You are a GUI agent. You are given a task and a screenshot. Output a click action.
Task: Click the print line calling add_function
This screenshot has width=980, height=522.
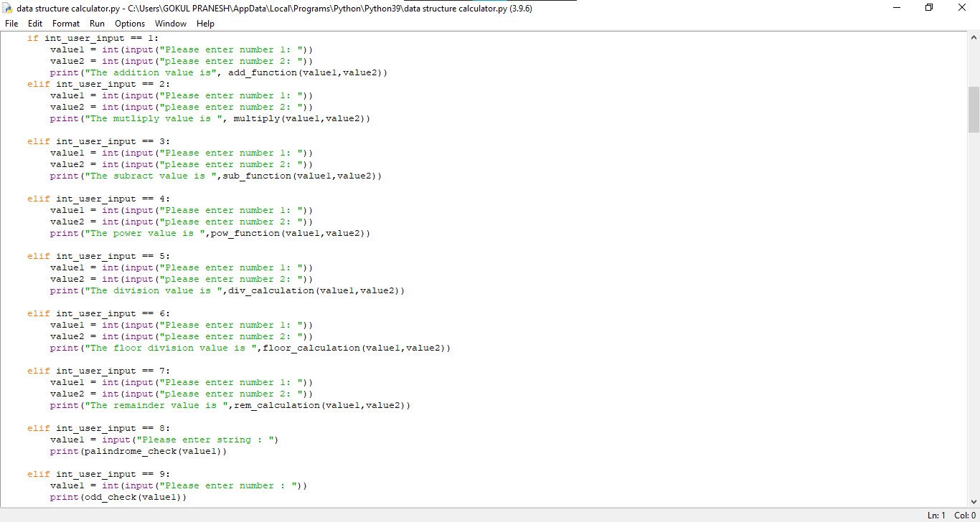coord(219,72)
